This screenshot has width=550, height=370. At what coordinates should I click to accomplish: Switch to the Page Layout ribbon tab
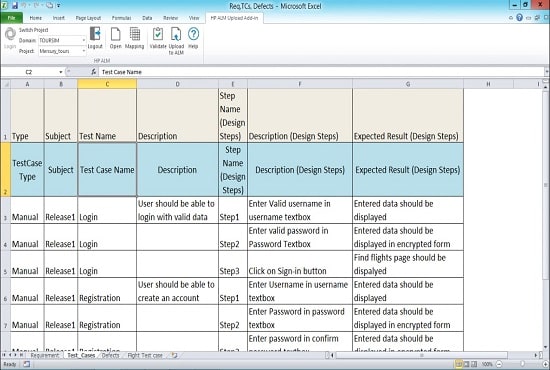pyautogui.click(x=88, y=18)
